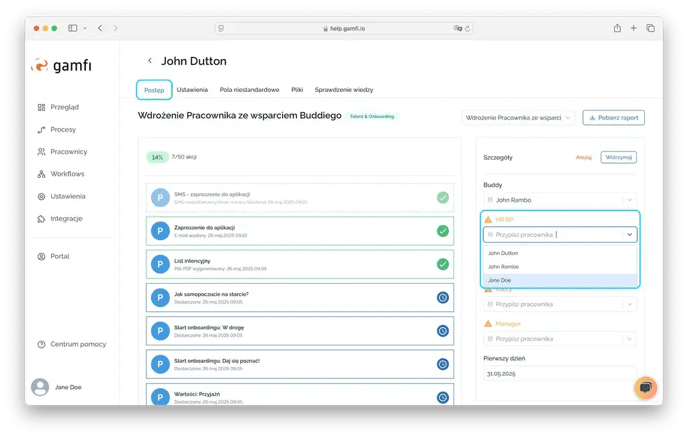The image size is (688, 438).
Task: Click clock status on Jak samopoczucie na starcie
Action: click(x=442, y=297)
